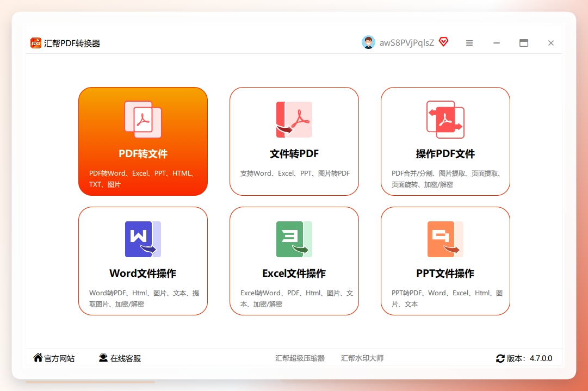Click the 汇帮PDF转换器 app logo

[35, 43]
